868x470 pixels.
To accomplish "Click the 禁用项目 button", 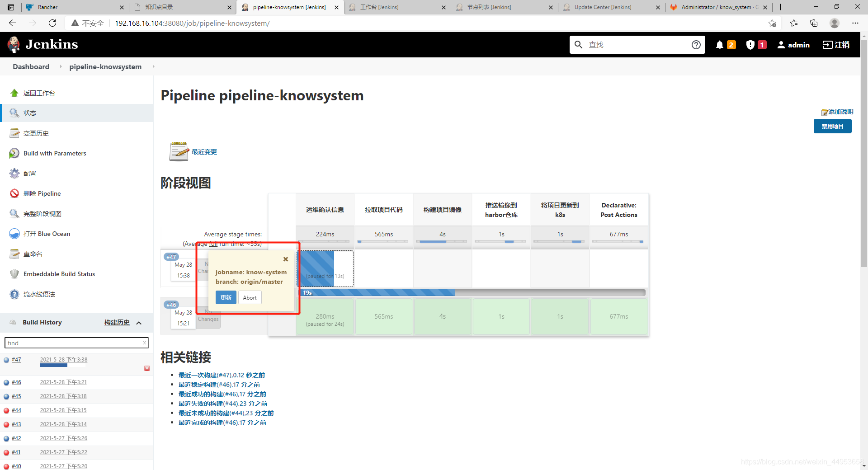I will 832,126.
